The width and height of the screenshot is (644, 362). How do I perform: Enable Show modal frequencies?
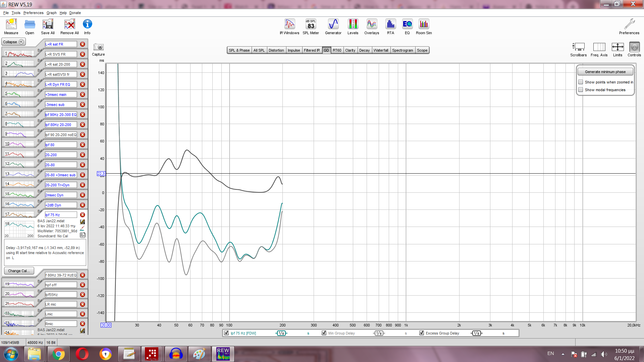tap(581, 90)
